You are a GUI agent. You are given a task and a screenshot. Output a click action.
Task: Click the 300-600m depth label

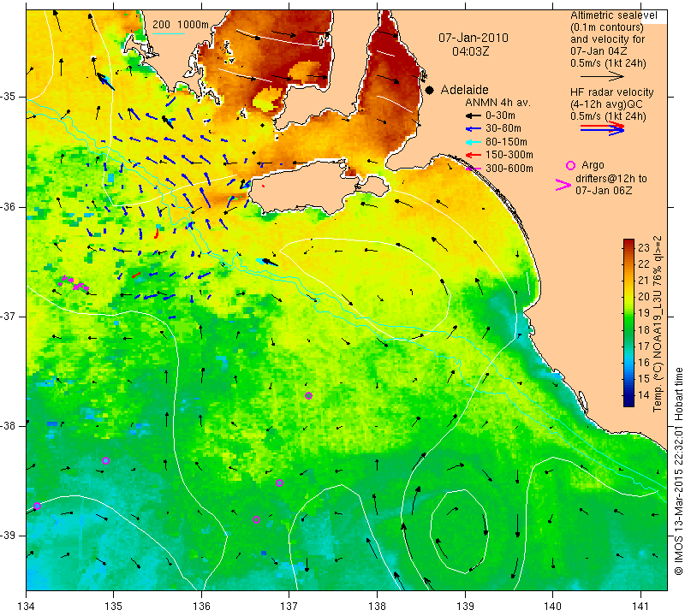click(509, 169)
